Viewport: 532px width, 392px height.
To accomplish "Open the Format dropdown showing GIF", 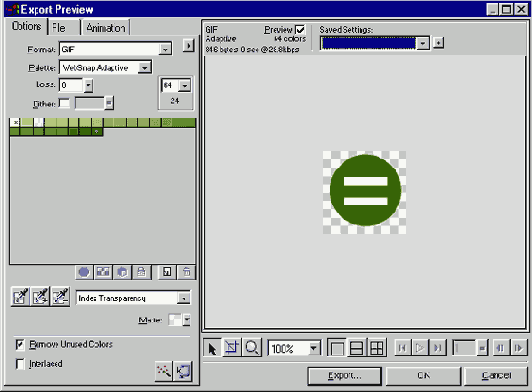I will [x=116, y=49].
